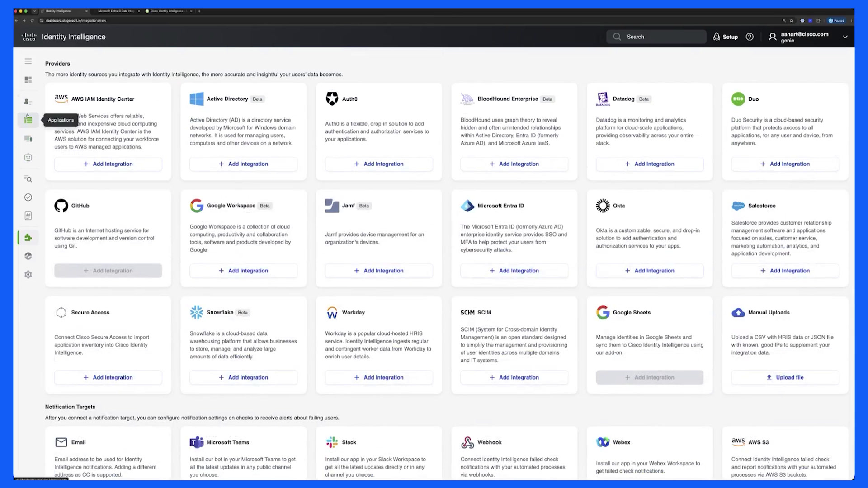The width and height of the screenshot is (868, 488).
Task: Click the Setup rocket button
Action: tap(725, 37)
